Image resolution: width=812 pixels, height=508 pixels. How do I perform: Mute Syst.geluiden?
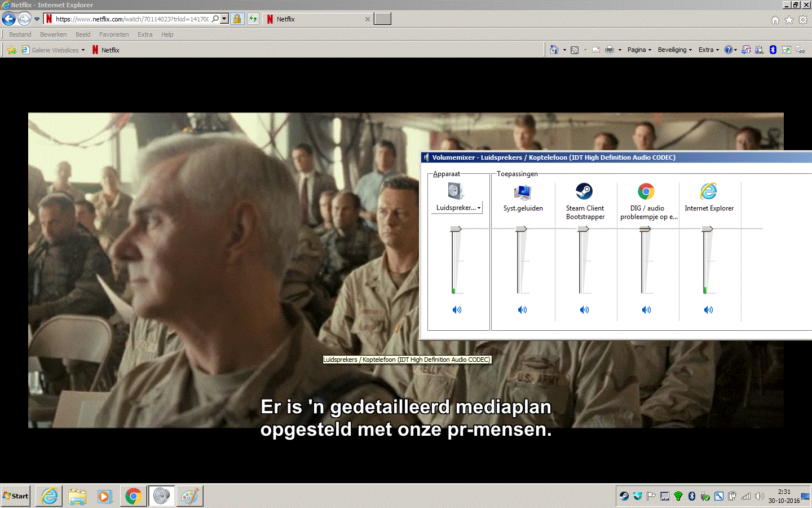tap(522, 310)
